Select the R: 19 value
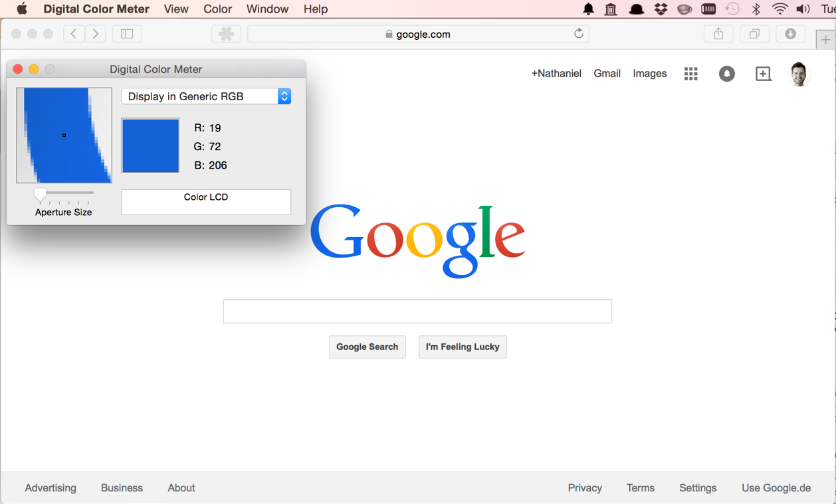Viewport: 836px width, 504px height. pos(207,128)
